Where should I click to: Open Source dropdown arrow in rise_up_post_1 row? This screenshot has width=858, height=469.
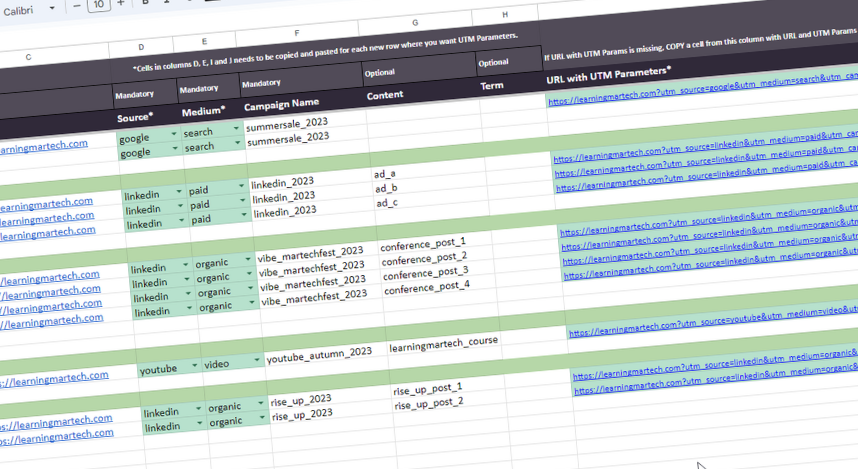pyautogui.click(x=198, y=408)
